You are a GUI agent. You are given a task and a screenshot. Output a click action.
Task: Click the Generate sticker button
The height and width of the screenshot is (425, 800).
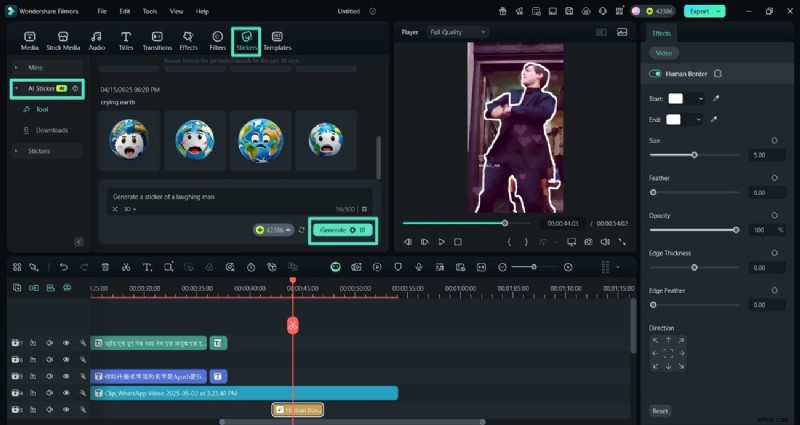(342, 230)
